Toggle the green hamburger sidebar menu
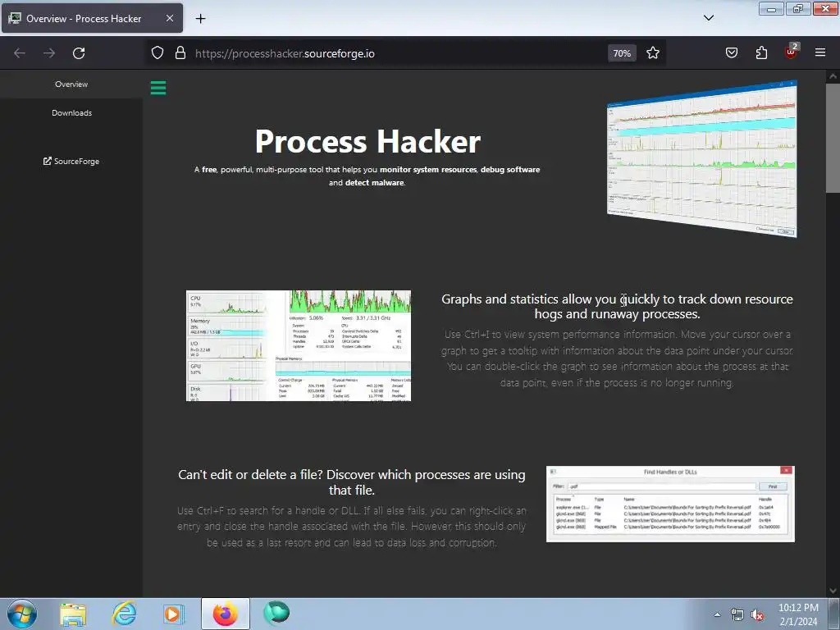840x630 pixels. (x=158, y=88)
